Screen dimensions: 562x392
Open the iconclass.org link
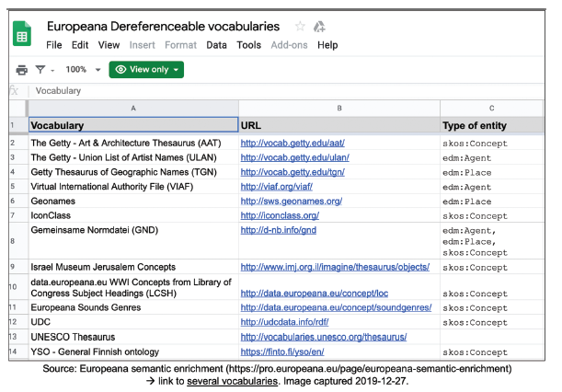click(280, 215)
